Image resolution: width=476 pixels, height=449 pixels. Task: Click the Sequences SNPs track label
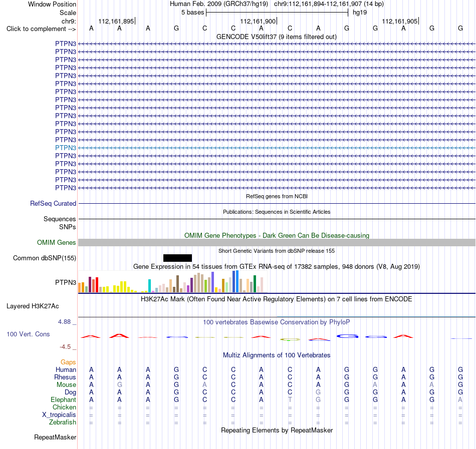click(60, 223)
